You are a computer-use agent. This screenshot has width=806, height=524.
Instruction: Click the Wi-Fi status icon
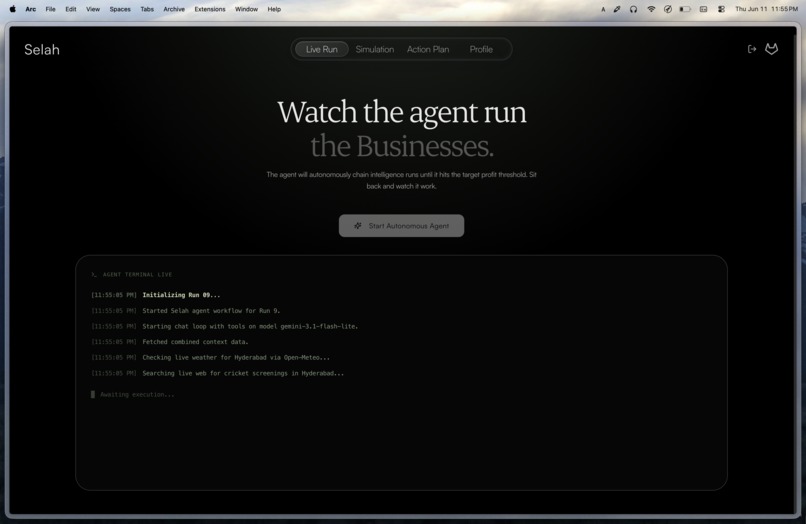651,9
